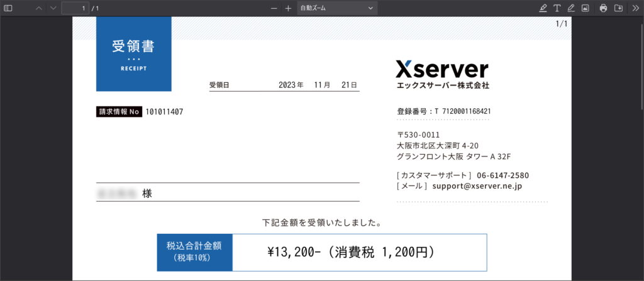The image size is (644, 281).
Task: Click the 様 honorific after recipient name
Action: click(x=147, y=194)
